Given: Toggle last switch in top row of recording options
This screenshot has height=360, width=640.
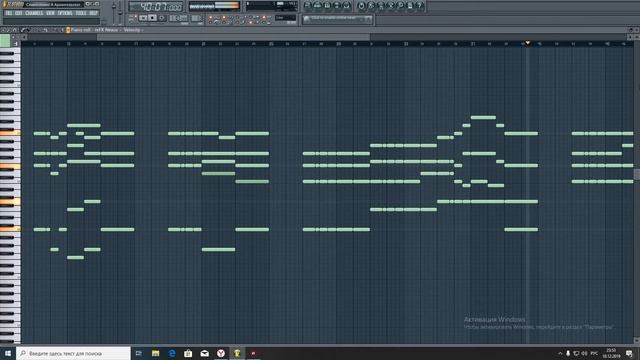Looking at the screenshot, I should 264,17.
